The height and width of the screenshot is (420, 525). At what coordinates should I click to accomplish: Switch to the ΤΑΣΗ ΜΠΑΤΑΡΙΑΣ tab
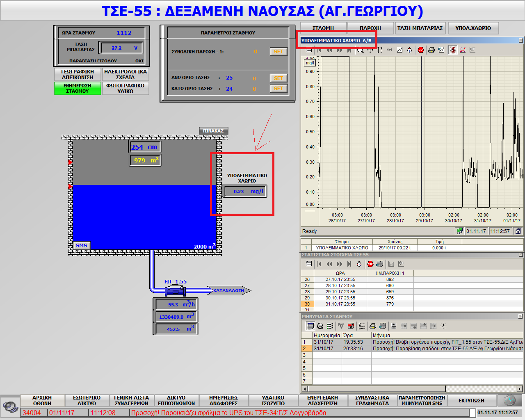[x=420, y=28]
